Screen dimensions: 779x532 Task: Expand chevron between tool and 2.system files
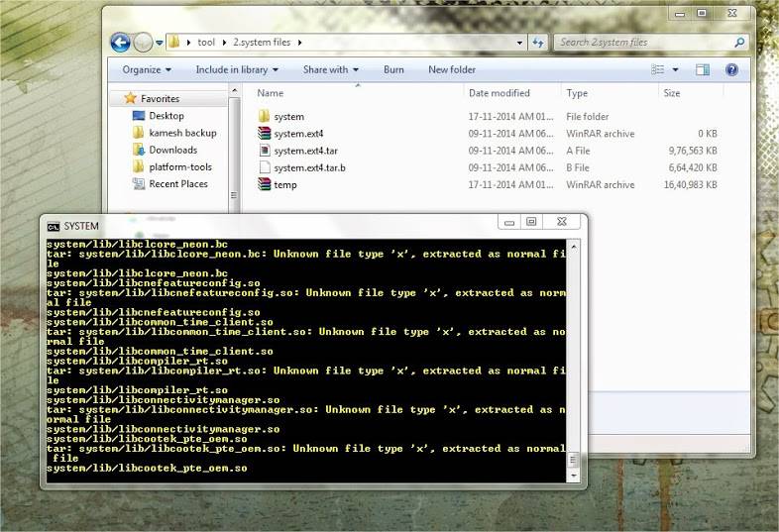pos(224,43)
